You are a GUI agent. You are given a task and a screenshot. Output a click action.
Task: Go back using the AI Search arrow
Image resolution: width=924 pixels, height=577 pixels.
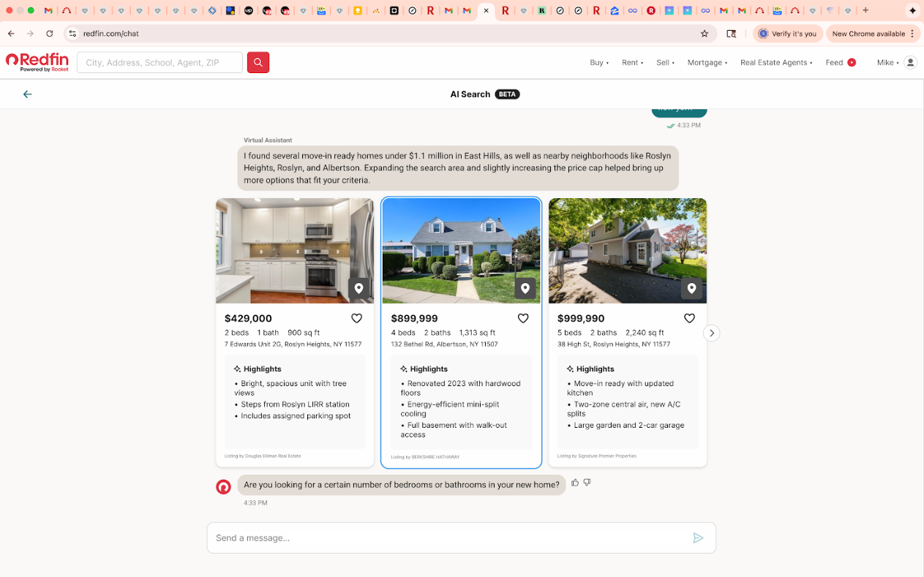point(27,94)
